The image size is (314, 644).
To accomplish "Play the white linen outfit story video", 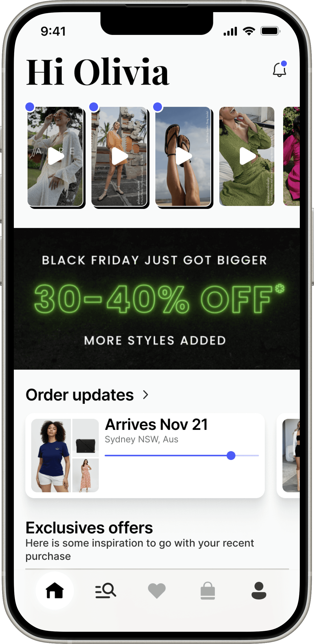I will point(55,156).
